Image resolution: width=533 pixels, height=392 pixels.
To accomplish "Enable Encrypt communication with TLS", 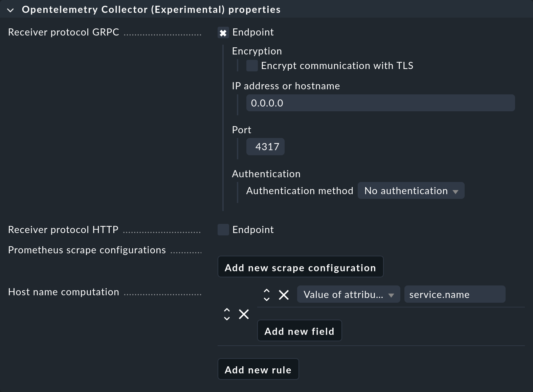I will coord(252,66).
